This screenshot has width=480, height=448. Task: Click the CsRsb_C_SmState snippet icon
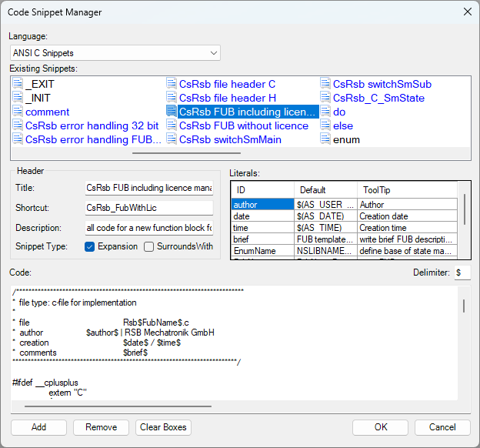click(325, 98)
